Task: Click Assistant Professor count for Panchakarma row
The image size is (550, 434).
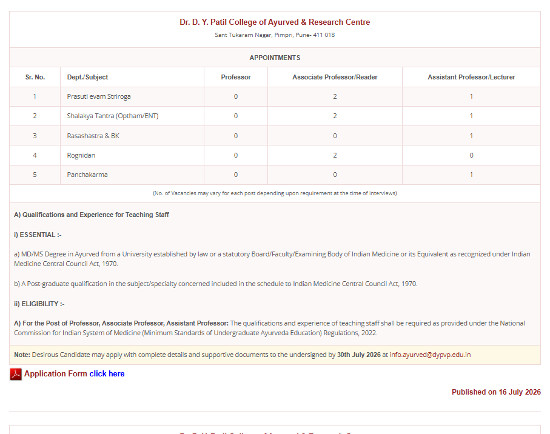Action: 471,174
